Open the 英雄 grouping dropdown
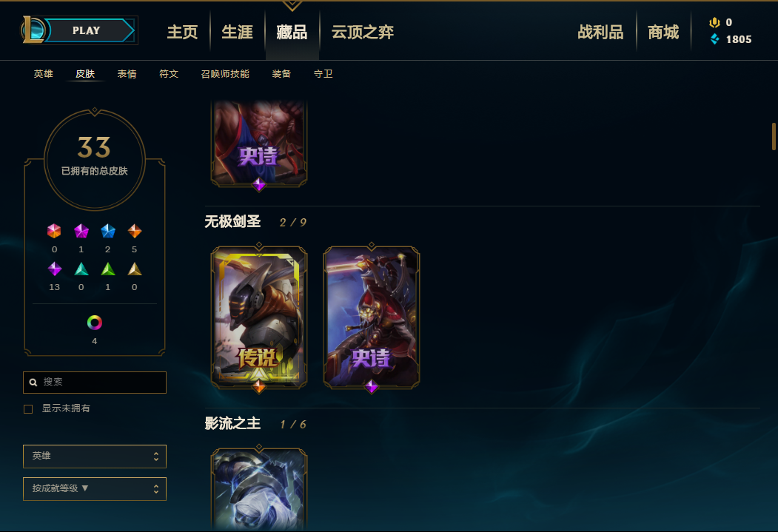This screenshot has height=532, width=778. click(94, 456)
